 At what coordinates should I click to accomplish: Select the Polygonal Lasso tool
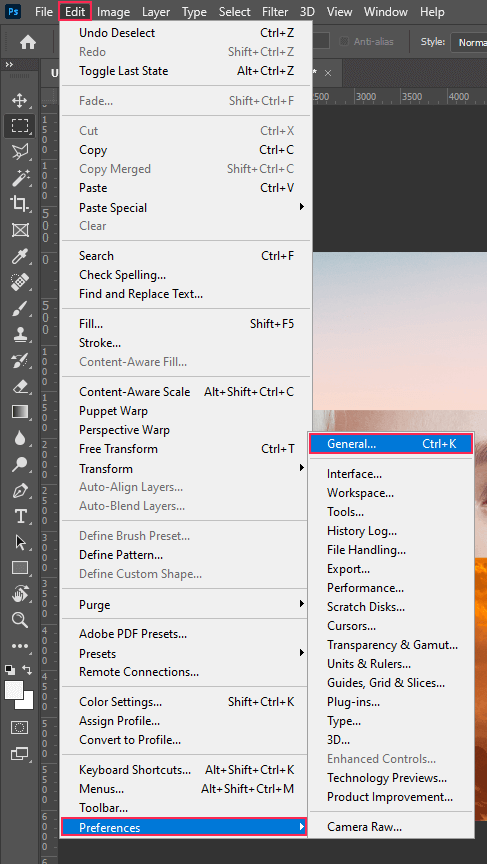(x=20, y=152)
